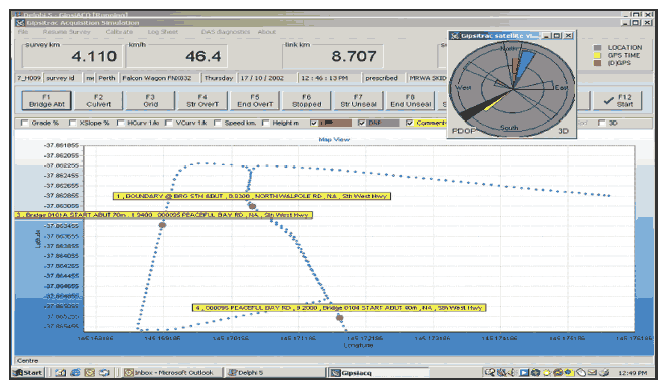Click the yellow GPS TIME legend swatch
This screenshot has height=384, width=667.
coord(598,55)
